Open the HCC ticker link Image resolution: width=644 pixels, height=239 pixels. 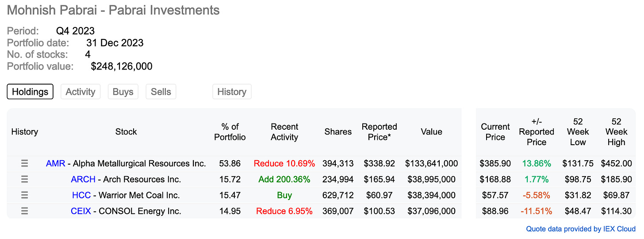(x=81, y=196)
